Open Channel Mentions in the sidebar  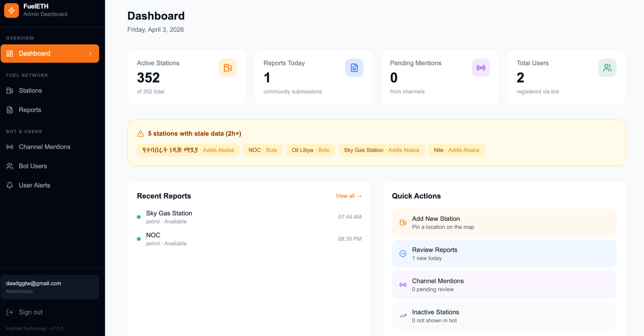pos(50,147)
